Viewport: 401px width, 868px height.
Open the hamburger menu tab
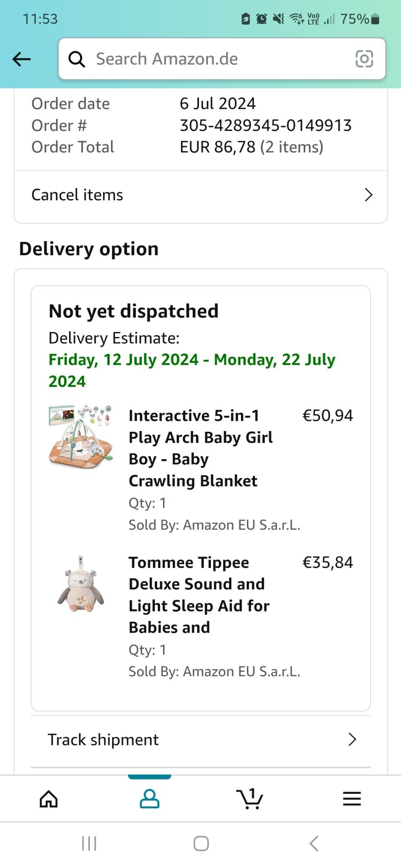[352, 799]
